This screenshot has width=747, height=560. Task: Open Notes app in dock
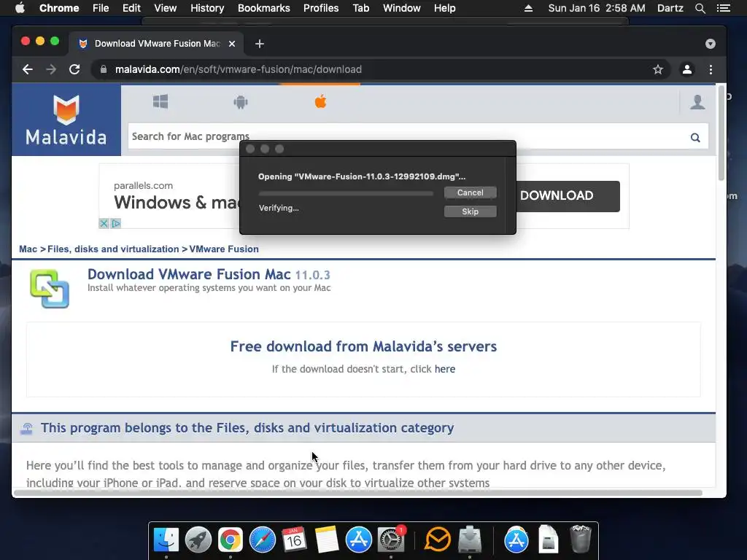click(327, 540)
